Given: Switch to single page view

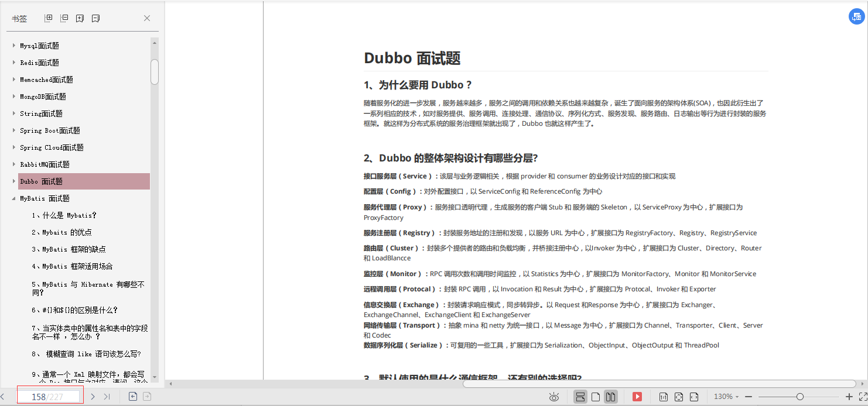Looking at the screenshot, I should click(x=595, y=397).
